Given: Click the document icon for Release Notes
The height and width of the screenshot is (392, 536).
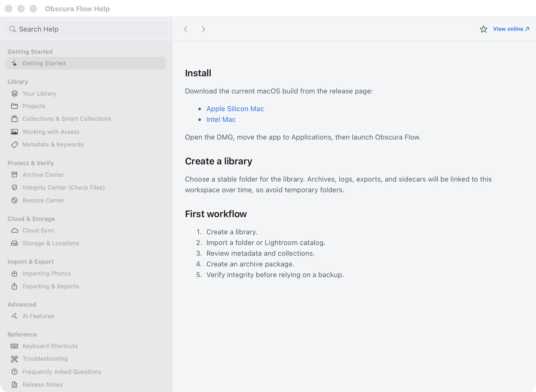Looking at the screenshot, I should point(14,385).
